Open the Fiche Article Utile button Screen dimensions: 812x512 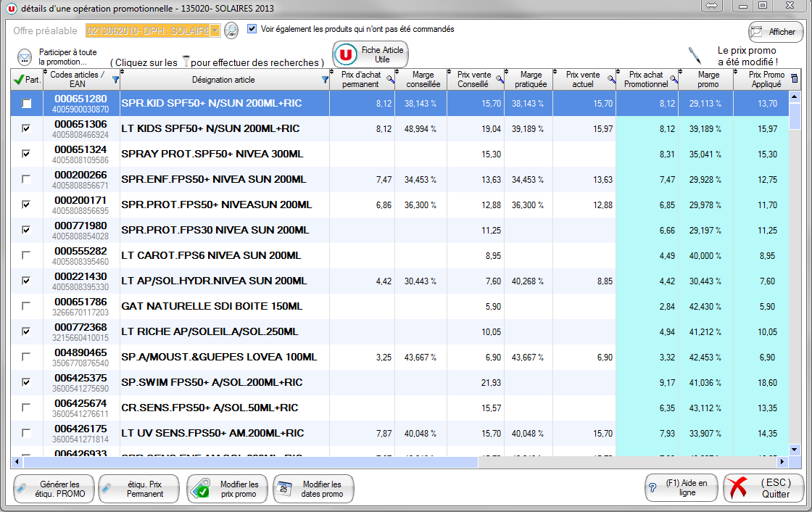370,54
